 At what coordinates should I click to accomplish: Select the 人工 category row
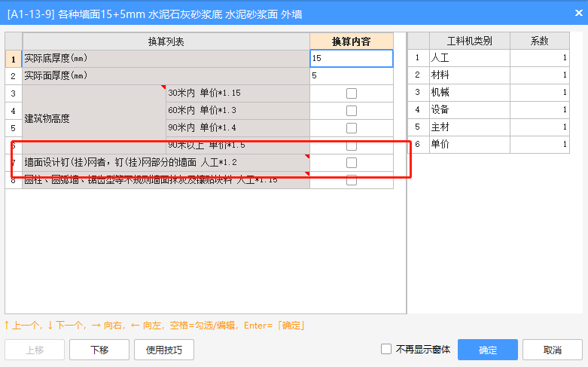click(x=470, y=58)
